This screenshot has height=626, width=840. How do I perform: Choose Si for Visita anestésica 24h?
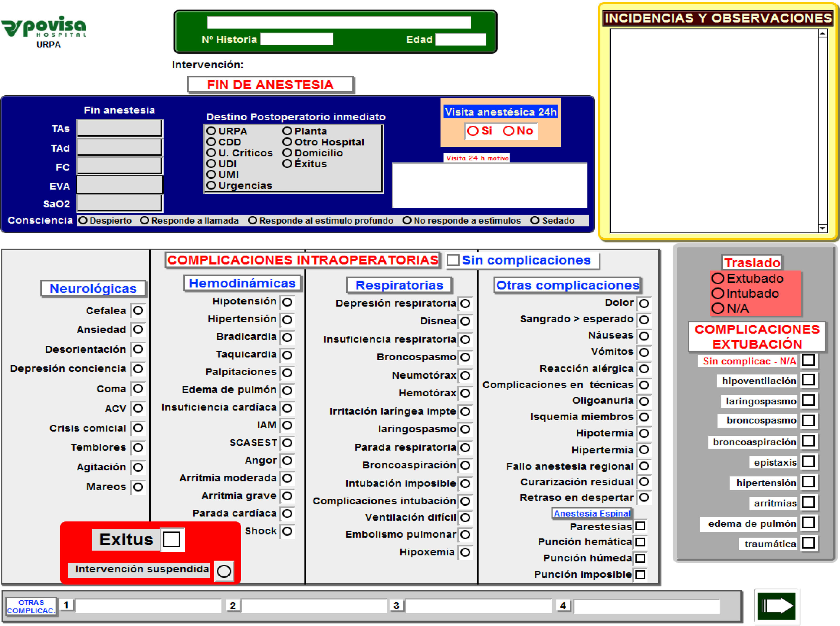473,131
